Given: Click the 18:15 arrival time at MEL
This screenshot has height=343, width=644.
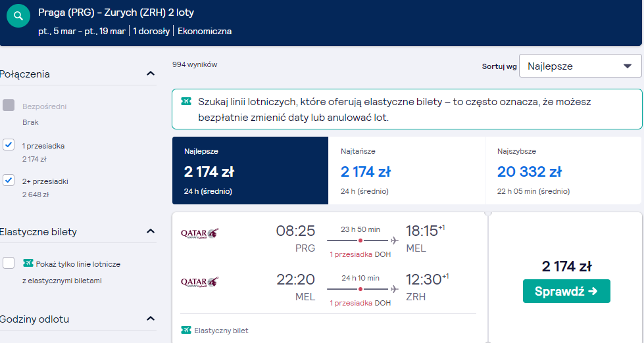Looking at the screenshot, I should click(422, 231).
